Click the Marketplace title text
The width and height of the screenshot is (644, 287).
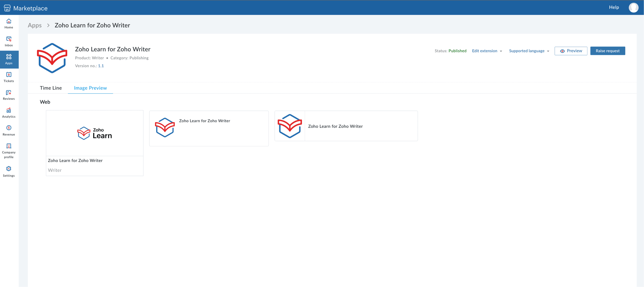[x=30, y=8]
